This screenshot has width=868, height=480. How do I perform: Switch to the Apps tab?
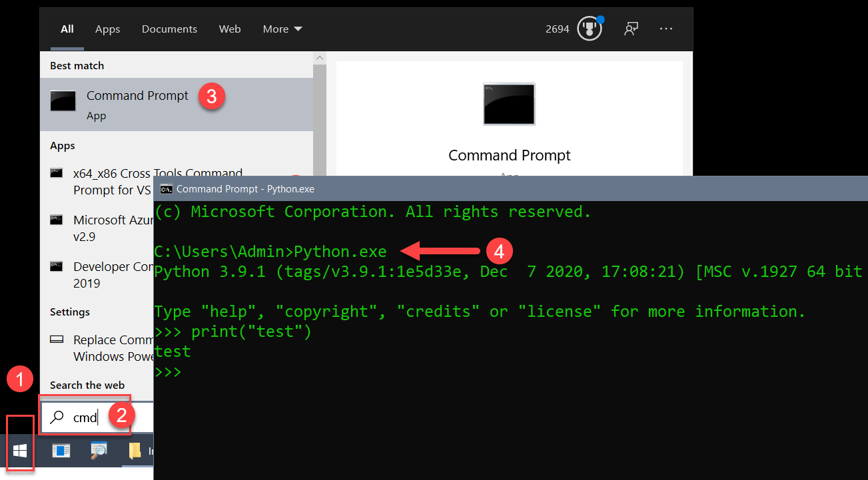point(107,29)
